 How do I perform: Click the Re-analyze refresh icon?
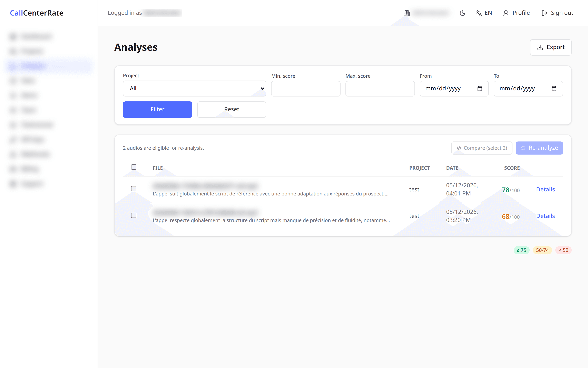(523, 148)
